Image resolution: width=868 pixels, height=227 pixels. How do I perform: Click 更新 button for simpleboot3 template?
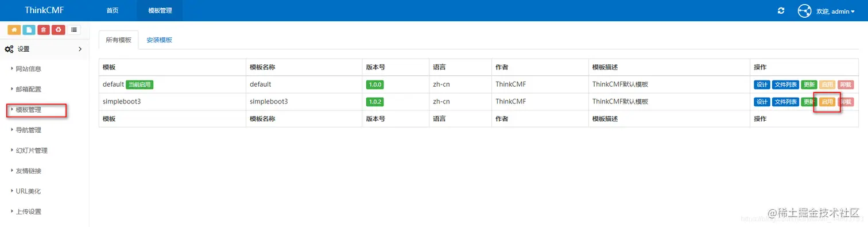coord(809,102)
